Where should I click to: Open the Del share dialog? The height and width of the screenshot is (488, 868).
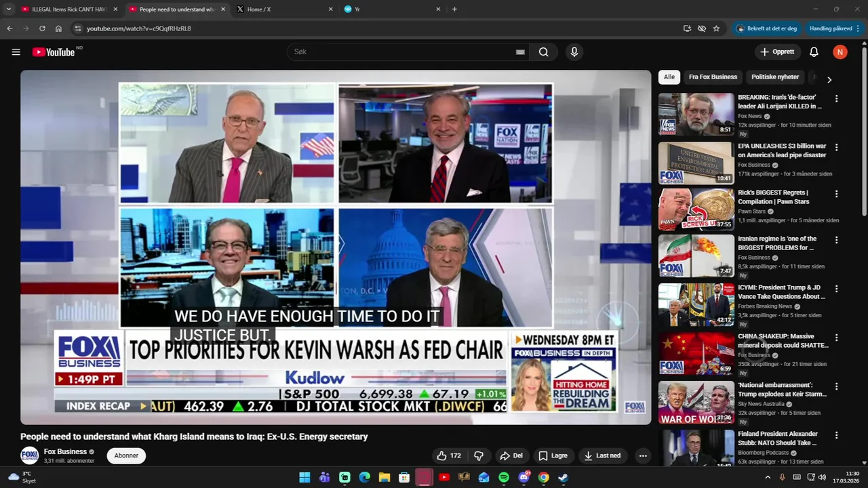tap(511, 455)
